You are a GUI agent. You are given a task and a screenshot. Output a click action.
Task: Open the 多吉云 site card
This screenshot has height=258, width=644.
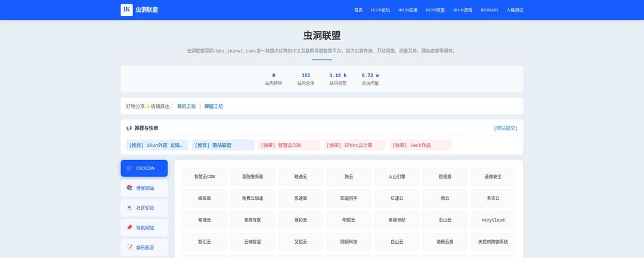493,198
